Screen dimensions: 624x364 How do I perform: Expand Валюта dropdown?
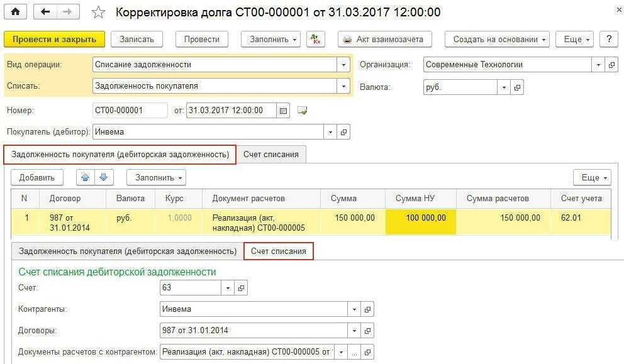coord(504,87)
